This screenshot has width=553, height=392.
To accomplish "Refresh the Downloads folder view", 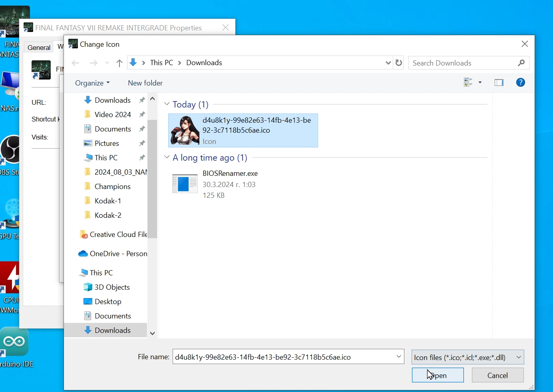I will tap(399, 63).
